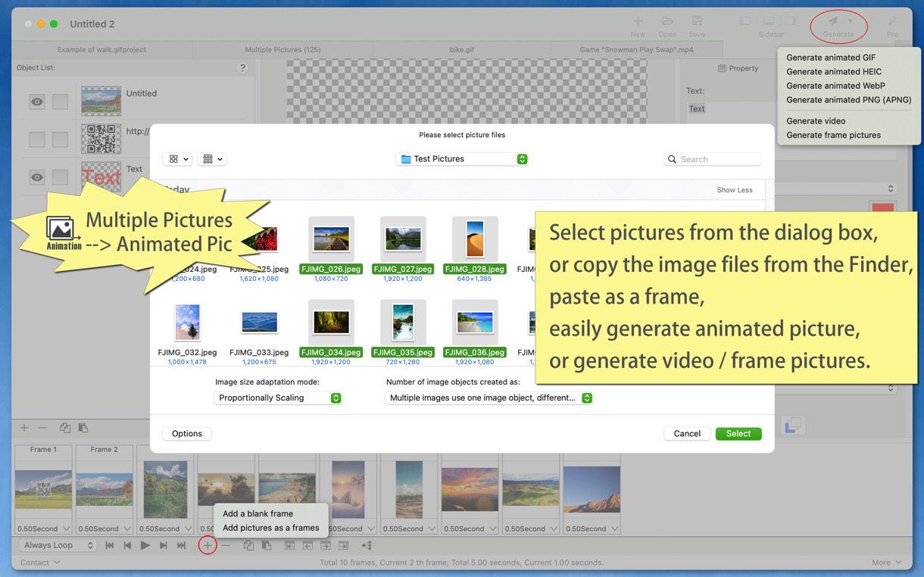Image resolution: width=924 pixels, height=577 pixels.
Task: Open the Object List help question mark
Action: 242,68
